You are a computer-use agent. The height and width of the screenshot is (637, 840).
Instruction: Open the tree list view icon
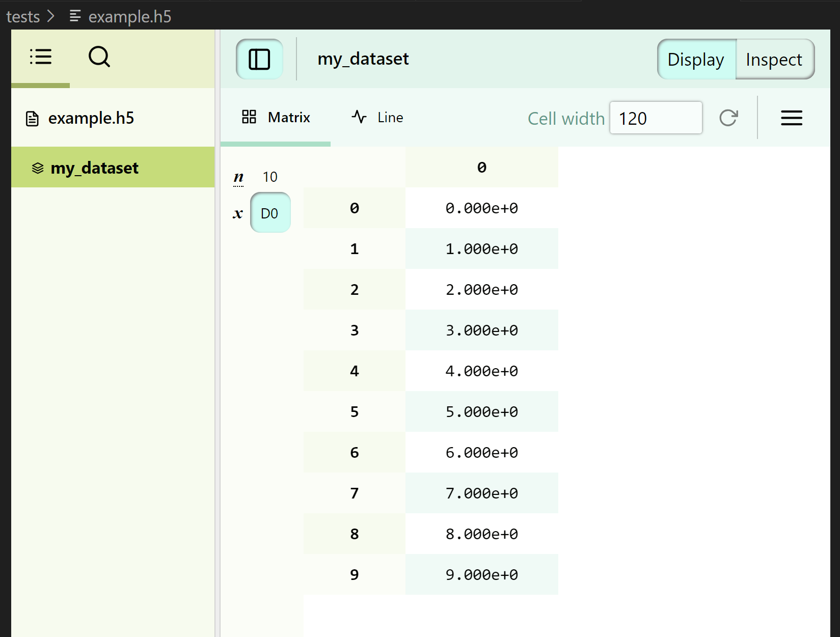click(x=41, y=57)
